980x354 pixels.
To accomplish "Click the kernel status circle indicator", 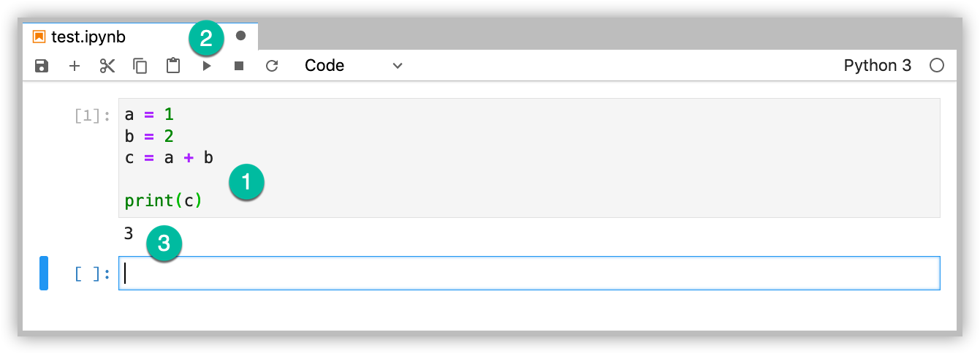I will [x=936, y=66].
